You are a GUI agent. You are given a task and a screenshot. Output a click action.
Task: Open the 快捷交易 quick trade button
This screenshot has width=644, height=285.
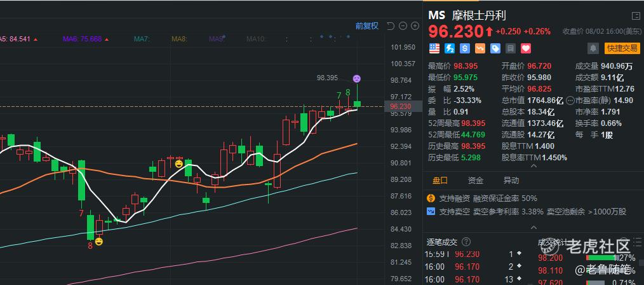tap(622, 48)
